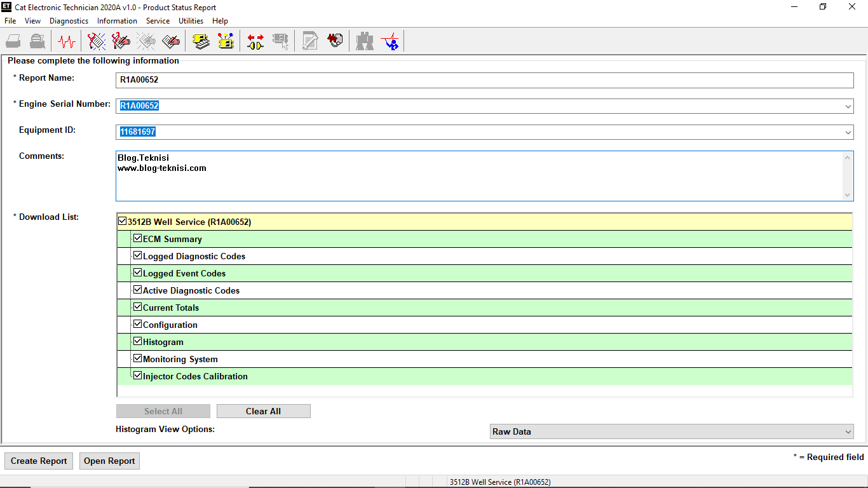Open the Utilities menu
868x488 pixels.
pos(191,20)
